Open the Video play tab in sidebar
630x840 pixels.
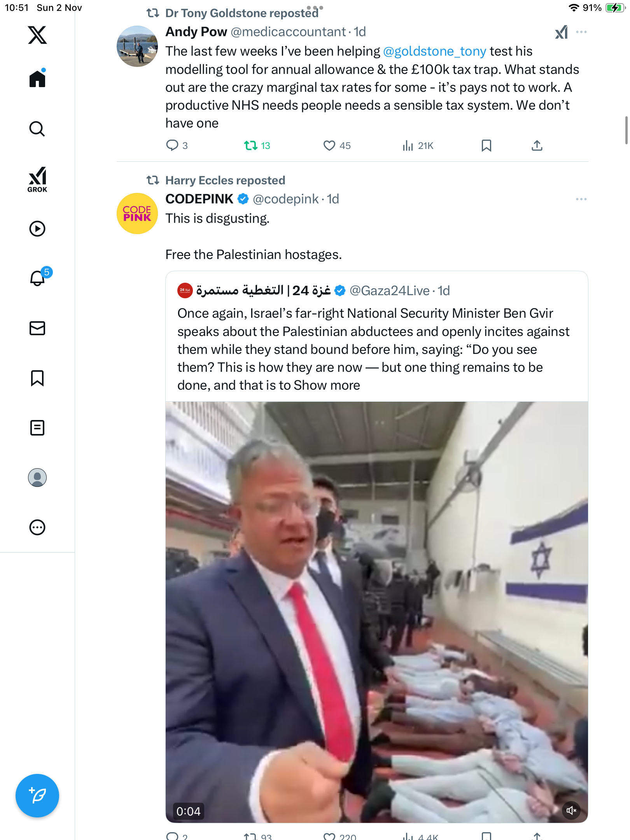(37, 229)
